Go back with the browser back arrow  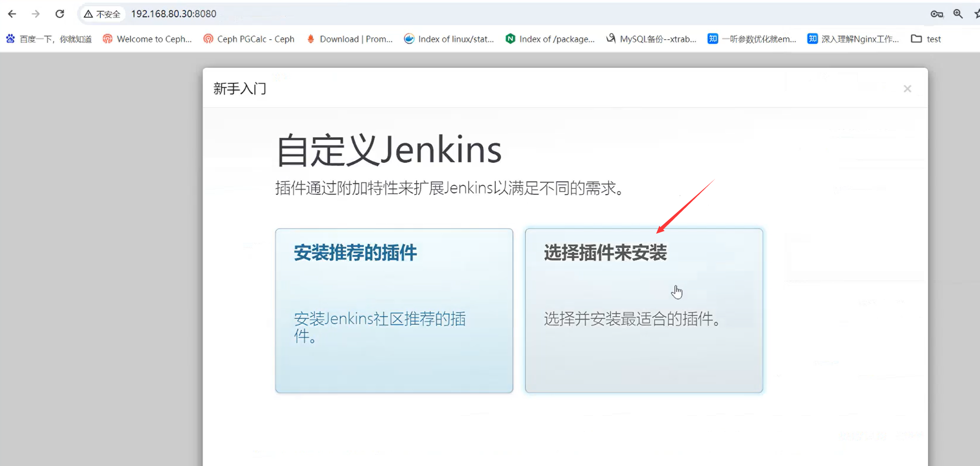click(x=12, y=14)
